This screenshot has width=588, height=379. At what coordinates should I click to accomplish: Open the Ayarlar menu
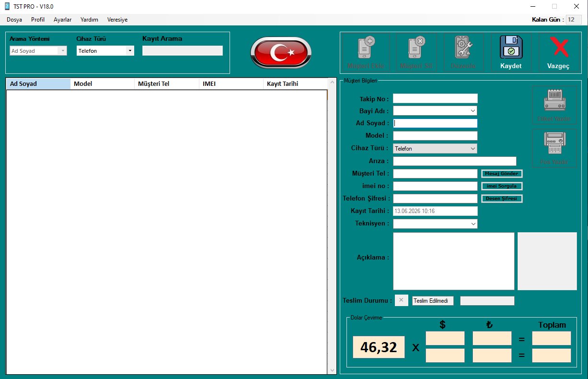pyautogui.click(x=63, y=20)
